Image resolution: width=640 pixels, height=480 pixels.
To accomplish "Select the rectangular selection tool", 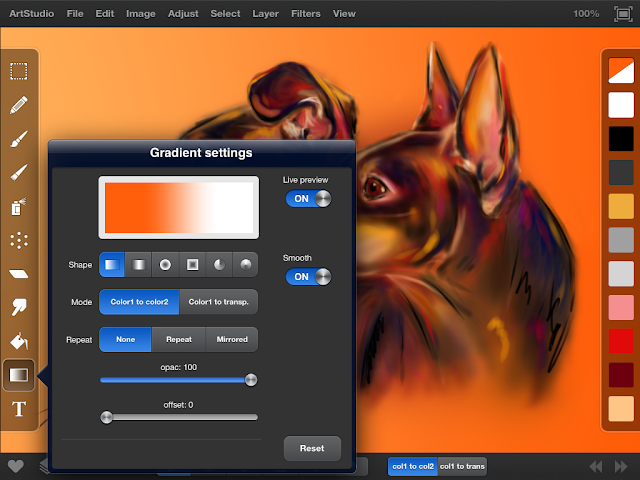I will [x=19, y=71].
